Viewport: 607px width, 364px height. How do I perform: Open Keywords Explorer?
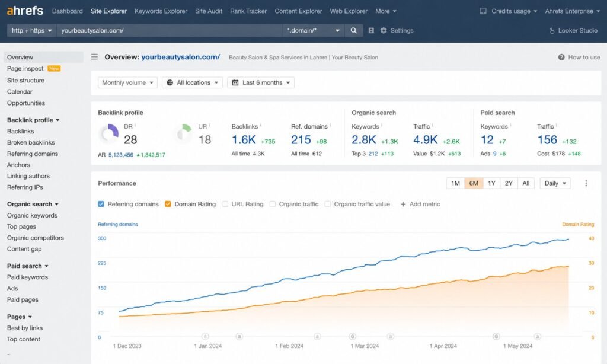pos(161,11)
